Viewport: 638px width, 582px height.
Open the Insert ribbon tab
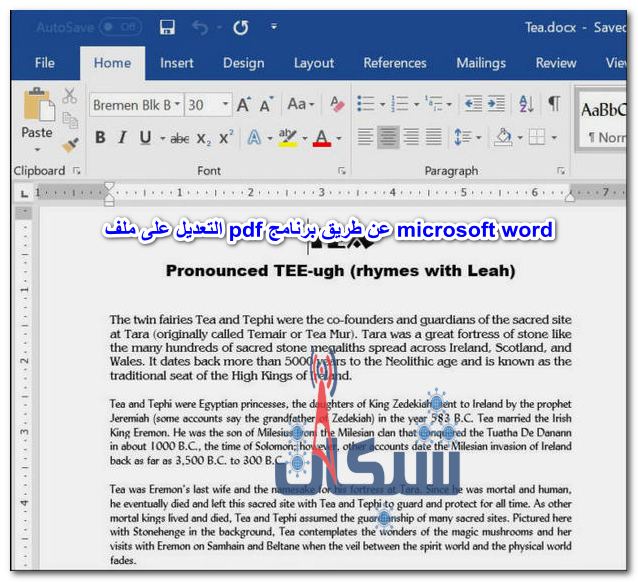[x=177, y=63]
